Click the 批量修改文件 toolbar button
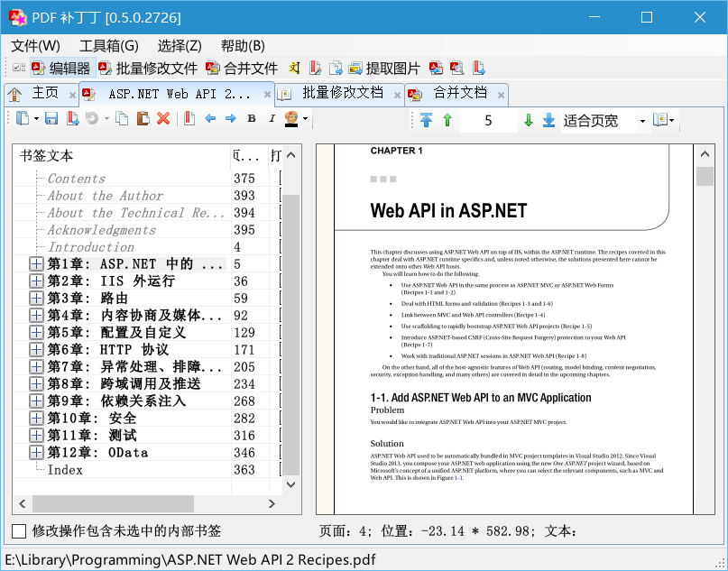728x571 pixels. coord(148,69)
